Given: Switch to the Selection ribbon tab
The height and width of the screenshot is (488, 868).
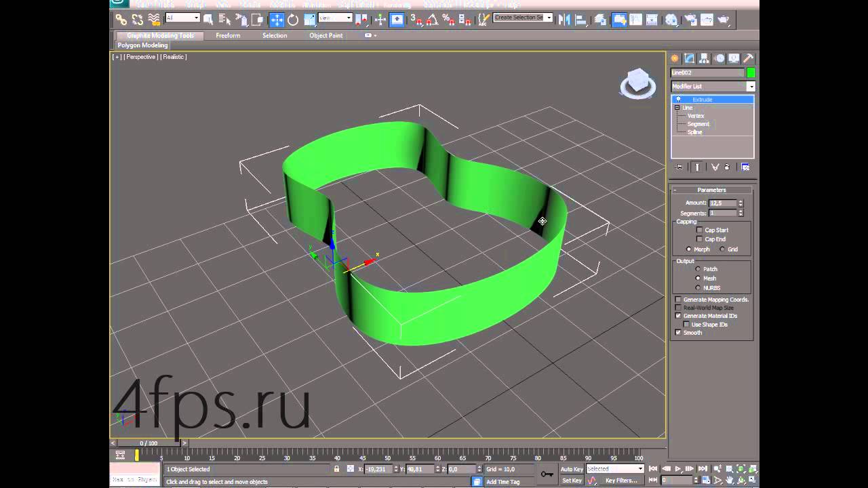Looking at the screenshot, I should (275, 35).
